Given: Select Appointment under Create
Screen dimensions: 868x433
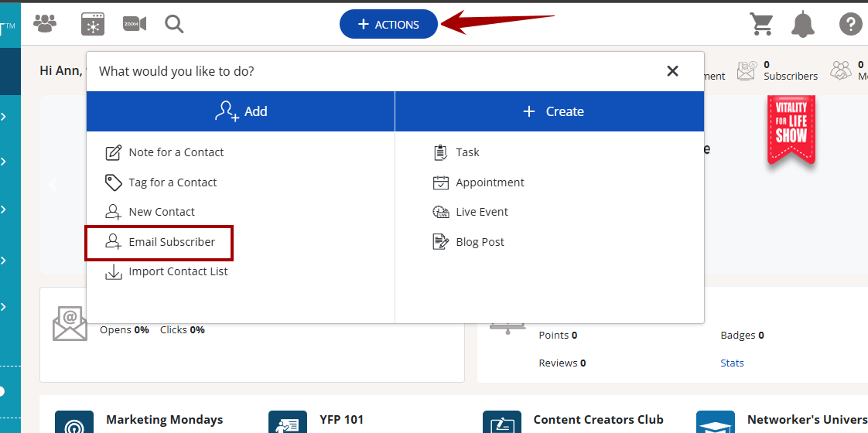Looking at the screenshot, I should point(489,182).
